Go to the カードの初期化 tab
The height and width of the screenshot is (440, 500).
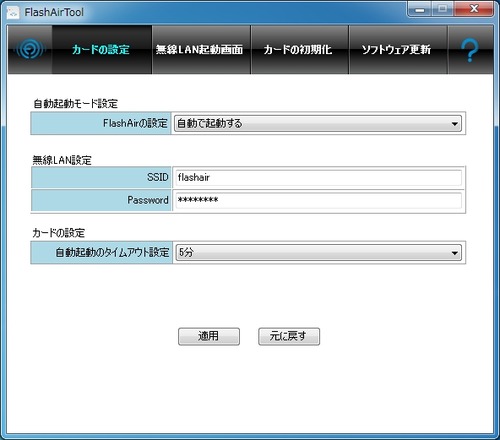299,50
